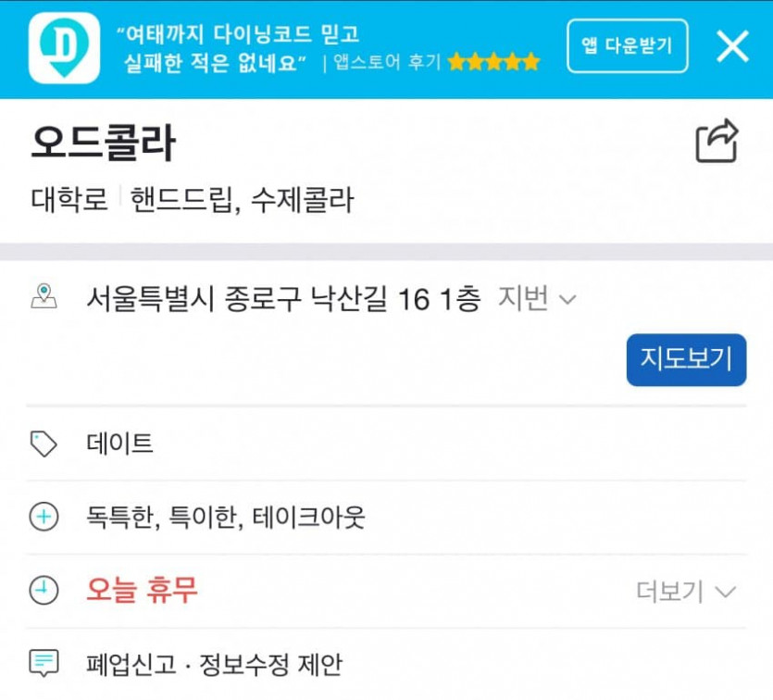Click the 독특한, 특이한, 테이크아웃 keywords row
Viewport: 773px width, 700px height.
click(x=386, y=517)
